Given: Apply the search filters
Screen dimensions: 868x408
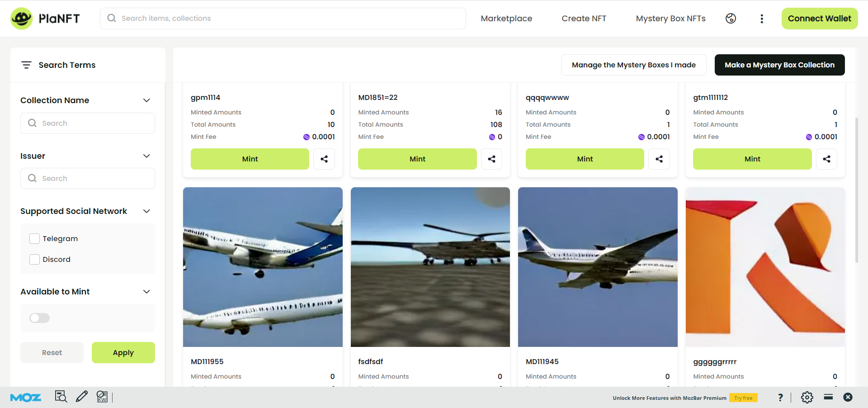Looking at the screenshot, I should (x=123, y=352).
